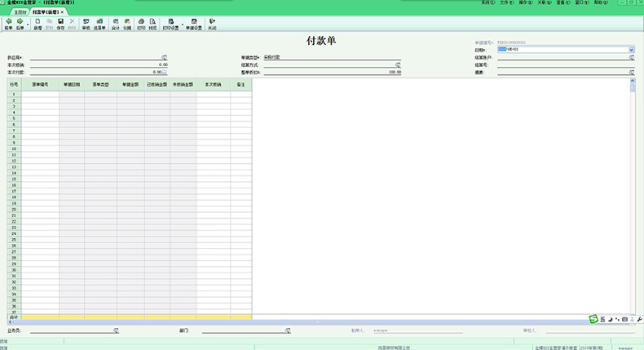This screenshot has height=350, width=644.
Task: Open 单据设置 document settings
Action: click(194, 23)
